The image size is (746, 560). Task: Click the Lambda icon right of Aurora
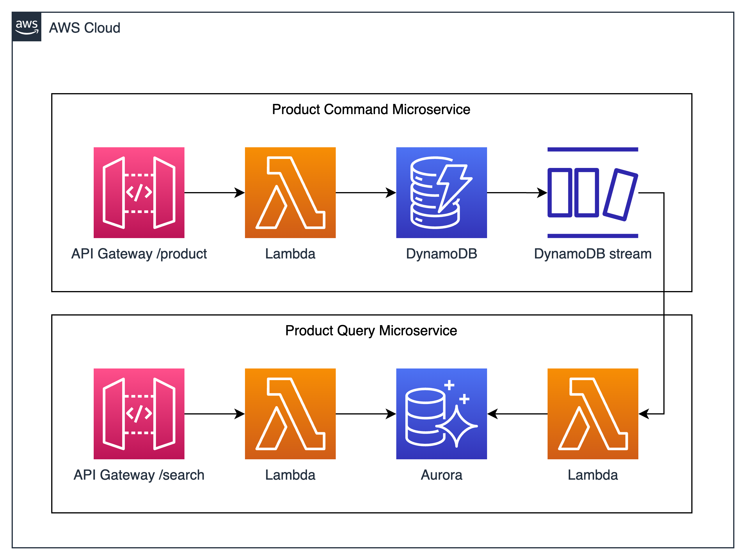pyautogui.click(x=593, y=414)
